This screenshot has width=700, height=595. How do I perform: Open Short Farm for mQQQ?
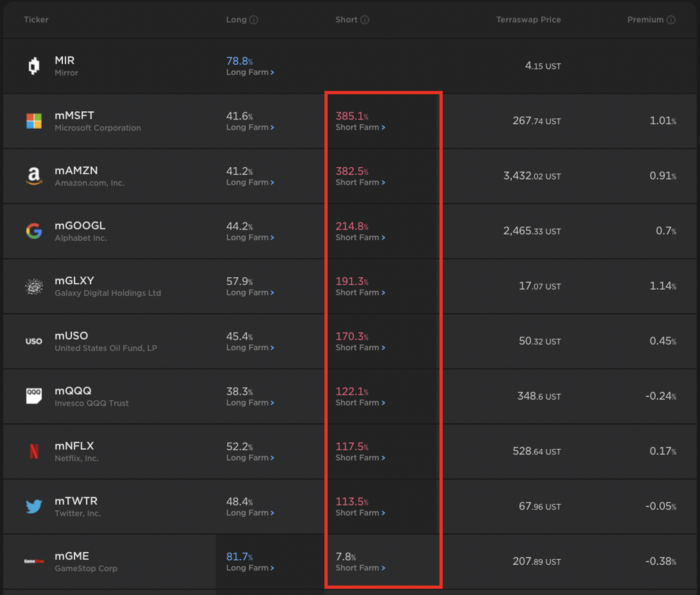[x=360, y=403]
